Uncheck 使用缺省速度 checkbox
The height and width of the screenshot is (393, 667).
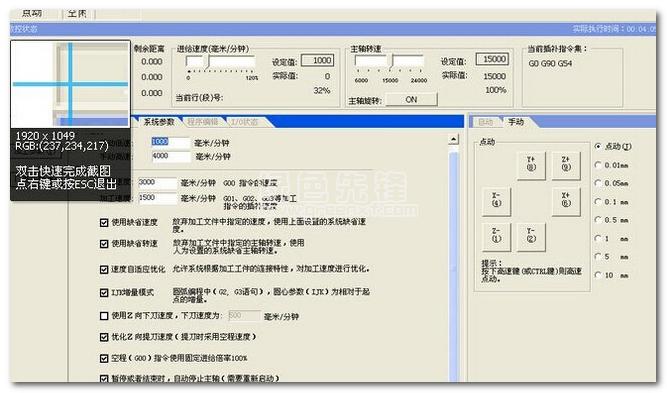click(104, 222)
